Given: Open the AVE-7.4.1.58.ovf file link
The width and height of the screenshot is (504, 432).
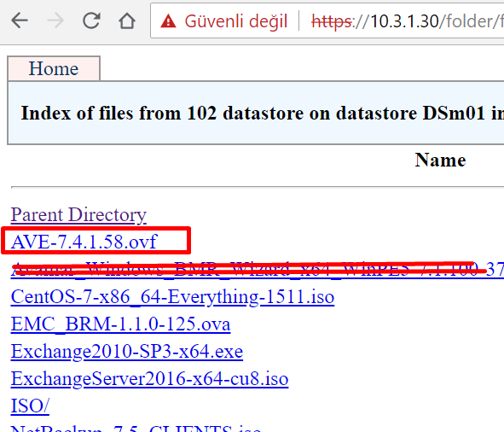Looking at the screenshot, I should point(84,242).
